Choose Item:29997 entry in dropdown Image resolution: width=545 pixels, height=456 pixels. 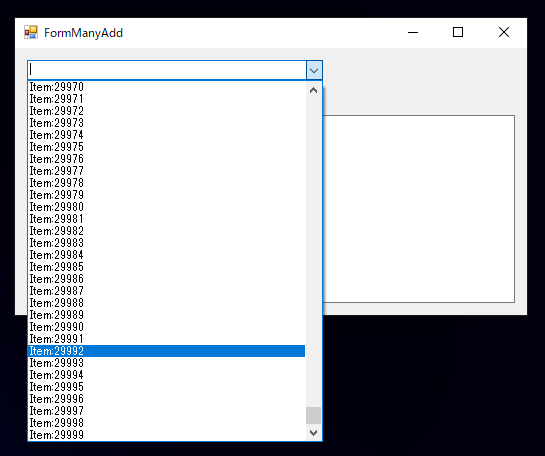tap(166, 411)
